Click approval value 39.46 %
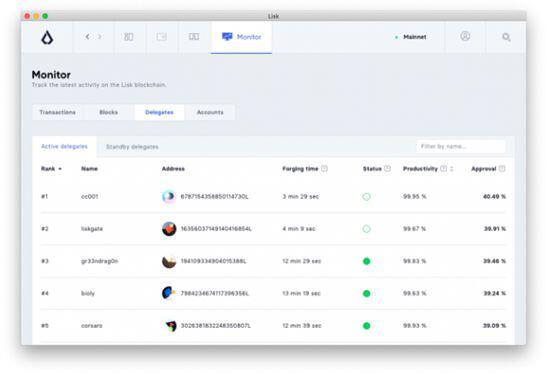This screenshot has width=554, height=374. [x=494, y=261]
